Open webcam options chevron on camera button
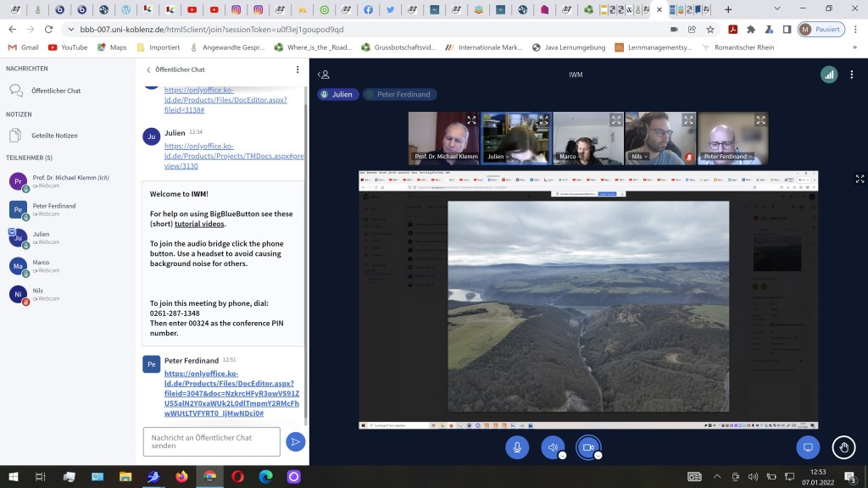Screen dimensions: 868x488 click(598, 456)
